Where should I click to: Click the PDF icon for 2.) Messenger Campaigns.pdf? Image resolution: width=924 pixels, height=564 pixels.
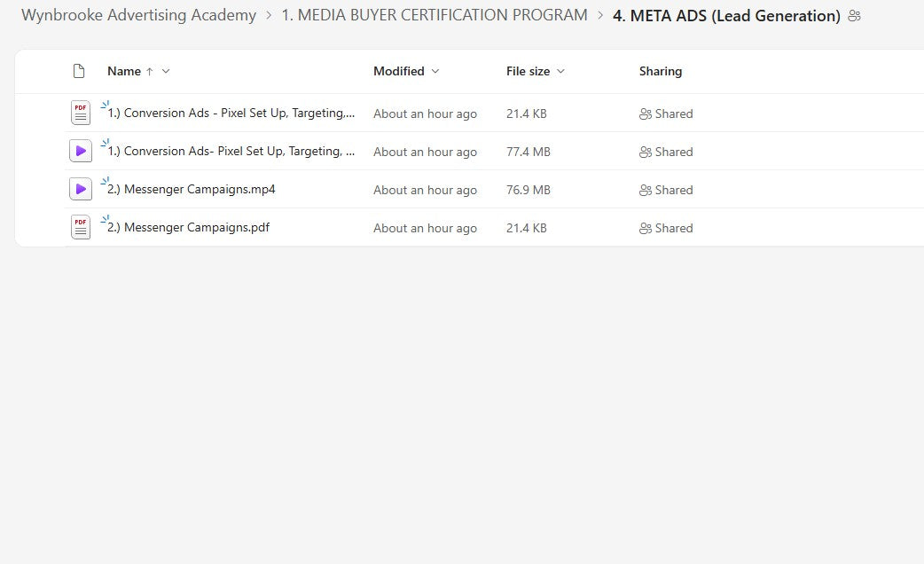(x=80, y=227)
